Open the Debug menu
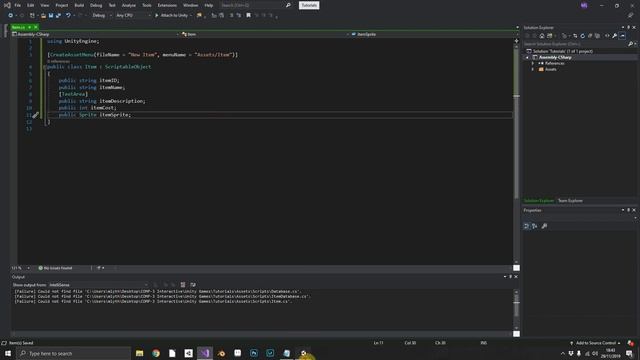This screenshot has height=360, width=640. pyautogui.click(x=96, y=5)
